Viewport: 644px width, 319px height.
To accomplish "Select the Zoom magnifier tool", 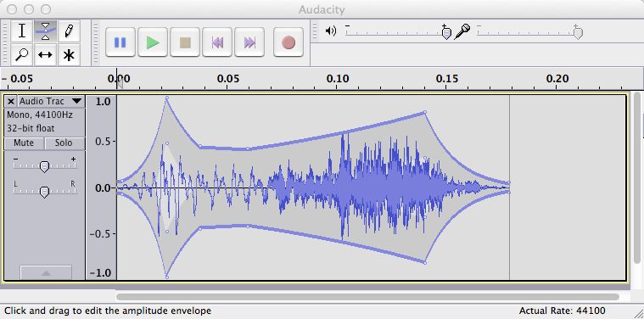I will coord(22,54).
